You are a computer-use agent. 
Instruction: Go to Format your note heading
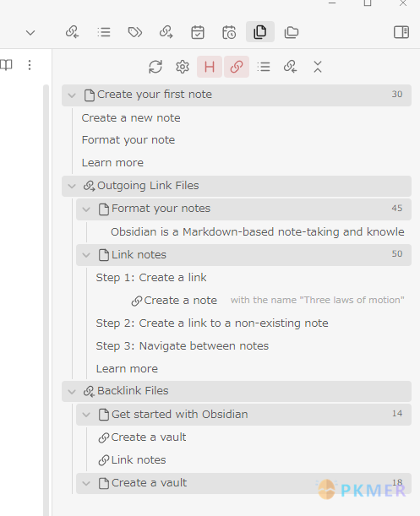[x=128, y=140]
